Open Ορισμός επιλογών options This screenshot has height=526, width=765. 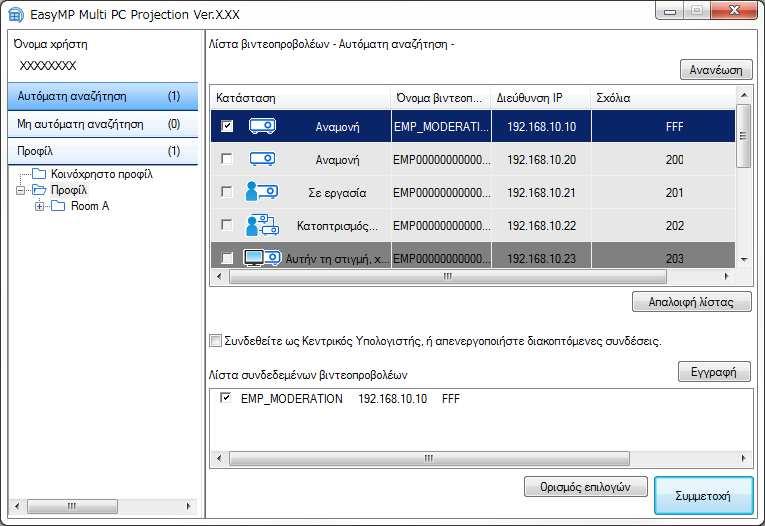point(585,487)
